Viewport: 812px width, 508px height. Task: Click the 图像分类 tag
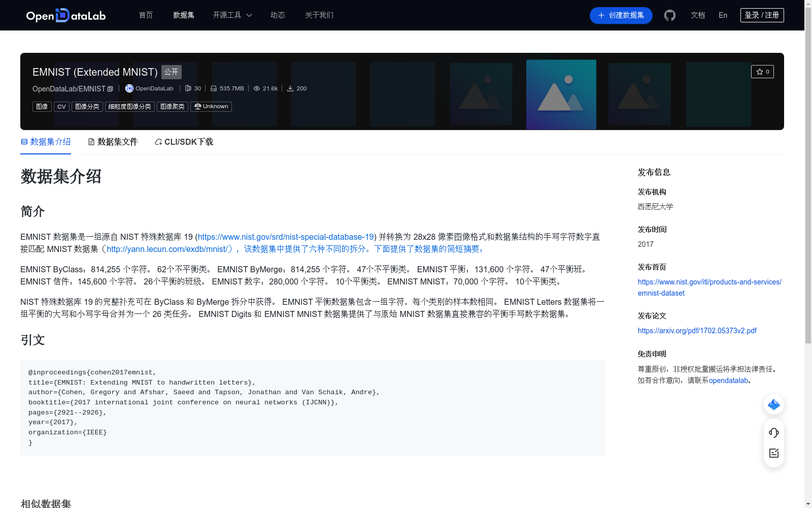(87, 107)
